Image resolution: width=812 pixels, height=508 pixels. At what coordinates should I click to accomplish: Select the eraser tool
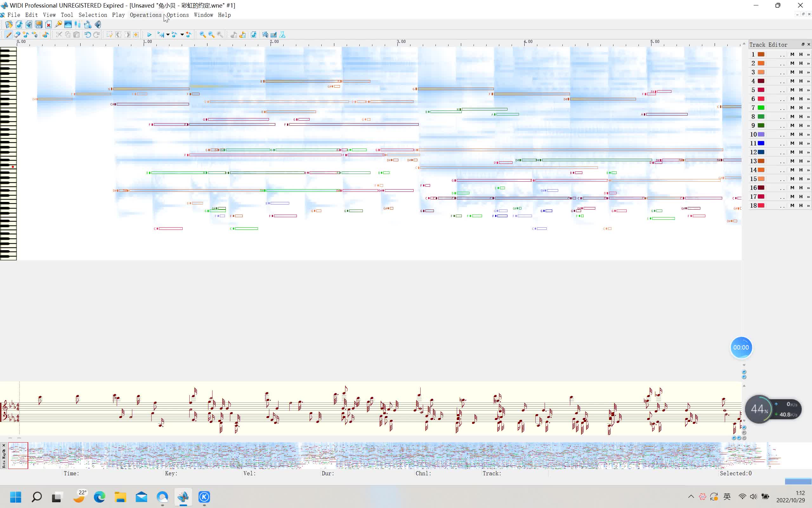(17, 35)
